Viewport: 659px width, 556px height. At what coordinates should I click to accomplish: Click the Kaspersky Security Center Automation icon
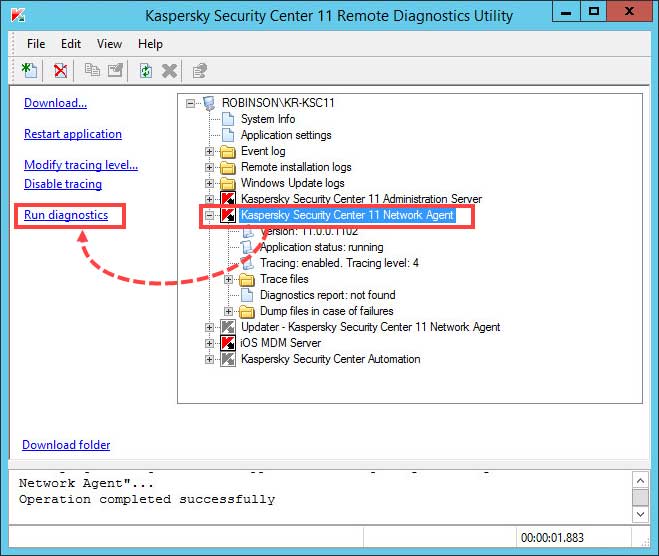[x=228, y=359]
